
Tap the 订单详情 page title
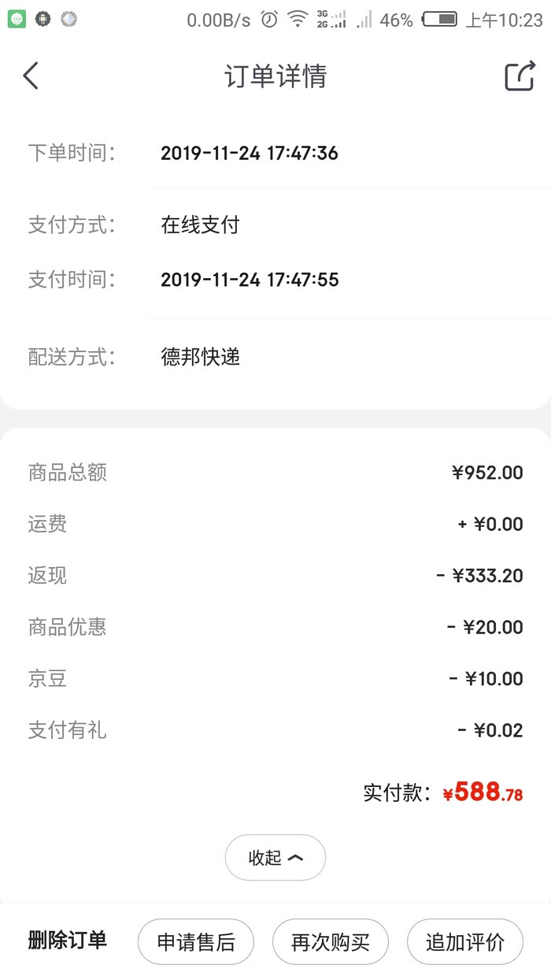pos(275,76)
